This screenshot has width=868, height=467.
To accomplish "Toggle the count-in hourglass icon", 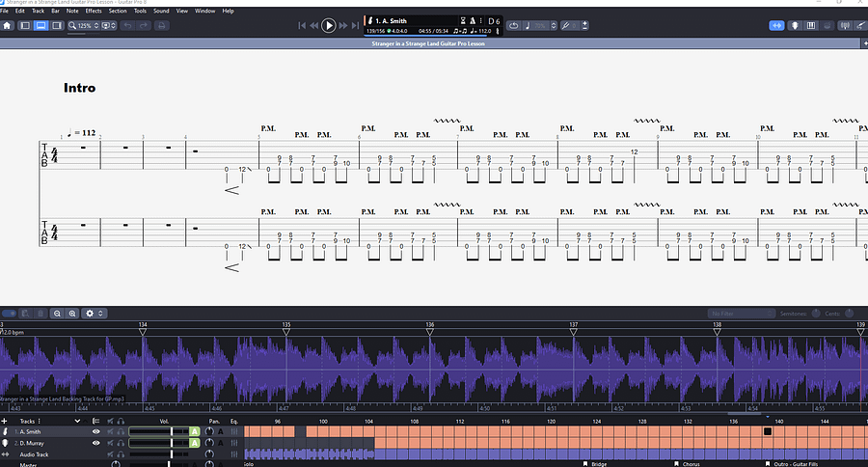I will [x=463, y=20].
